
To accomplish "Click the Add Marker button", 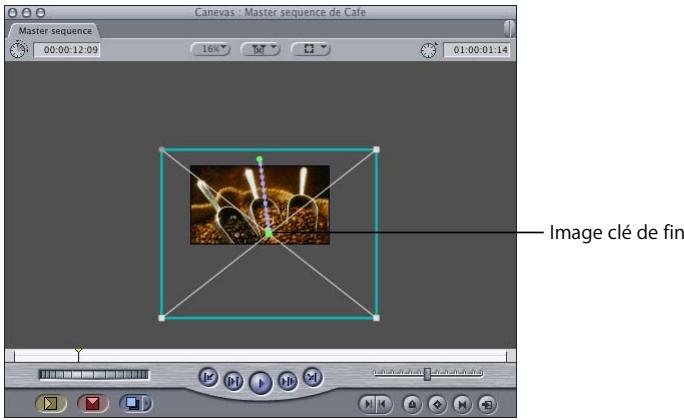I will coord(412,404).
